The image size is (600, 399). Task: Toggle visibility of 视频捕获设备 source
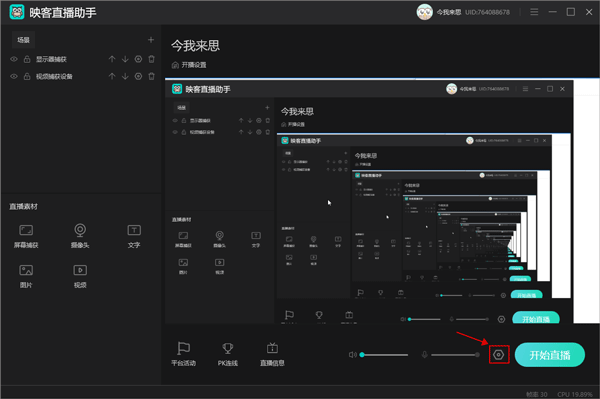(14, 77)
